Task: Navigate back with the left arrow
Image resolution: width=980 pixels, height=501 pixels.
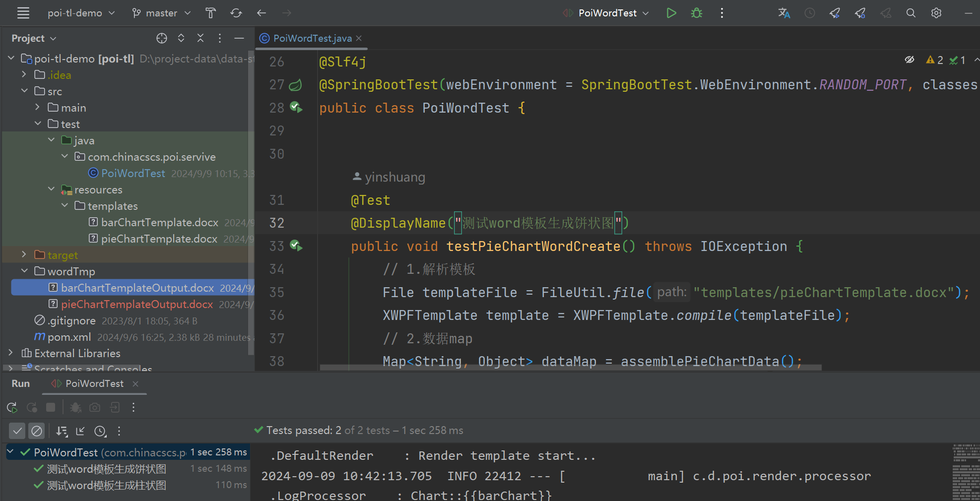Action: pyautogui.click(x=261, y=13)
